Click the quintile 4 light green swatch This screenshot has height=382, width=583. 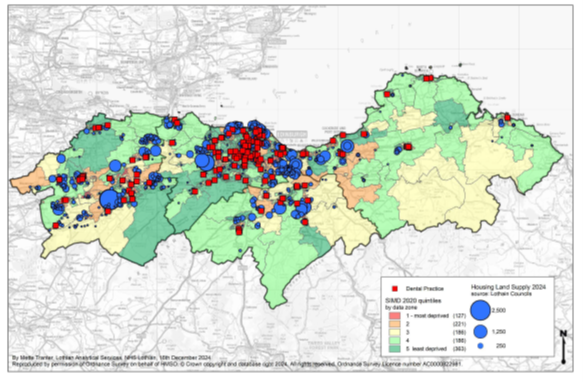point(394,340)
